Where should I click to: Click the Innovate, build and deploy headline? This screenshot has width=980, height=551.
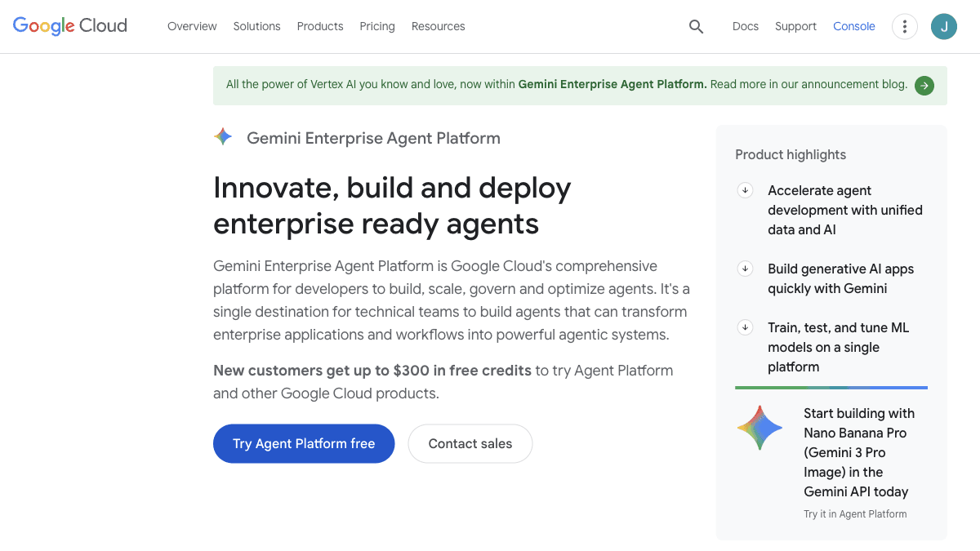pyautogui.click(x=392, y=205)
